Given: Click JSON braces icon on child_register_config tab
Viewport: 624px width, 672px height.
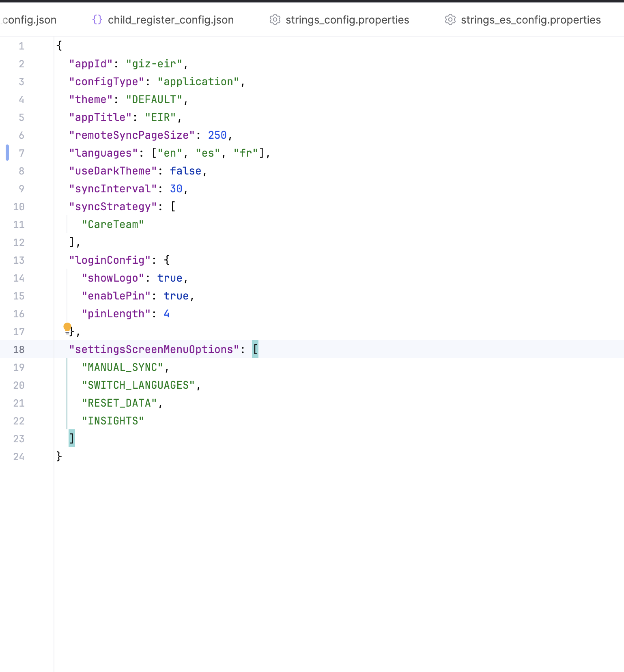Looking at the screenshot, I should (97, 19).
